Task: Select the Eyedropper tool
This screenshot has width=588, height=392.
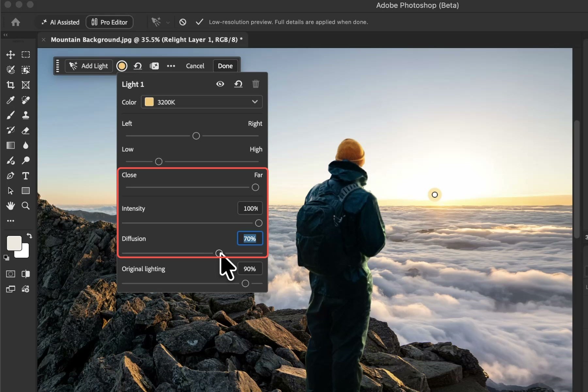Action: (x=10, y=100)
